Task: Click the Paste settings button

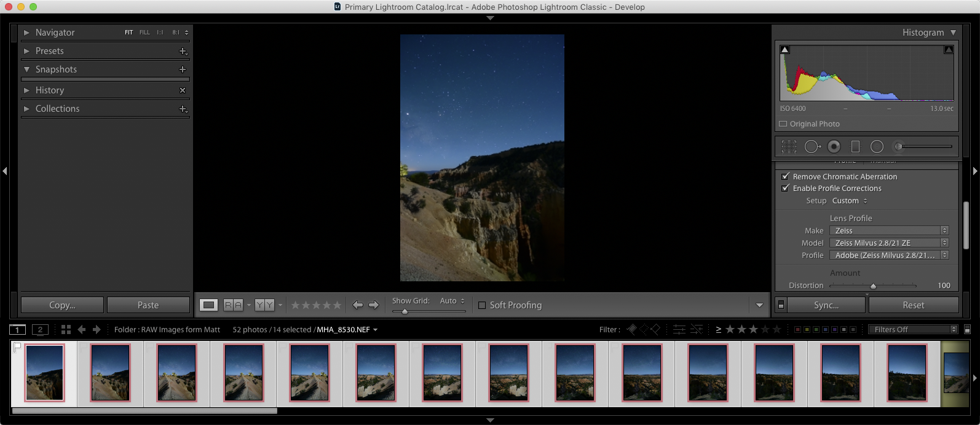Action: [x=148, y=305]
